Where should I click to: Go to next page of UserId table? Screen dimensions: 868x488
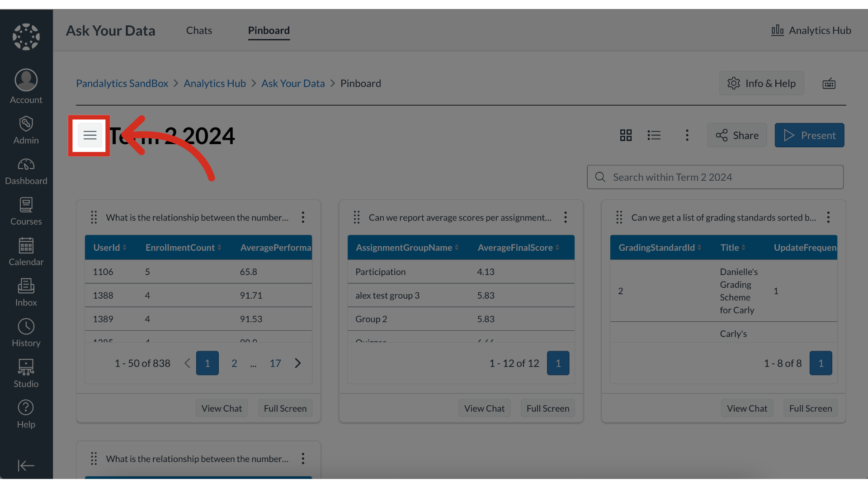coord(298,363)
